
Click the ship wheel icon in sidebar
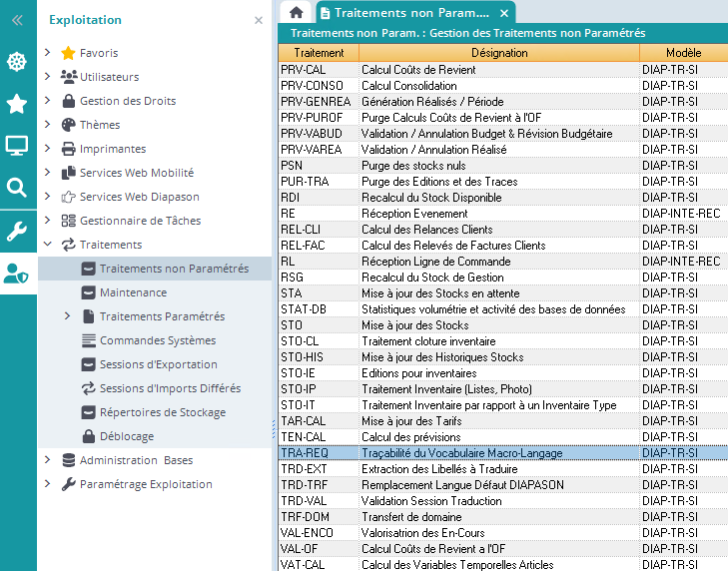[x=17, y=62]
